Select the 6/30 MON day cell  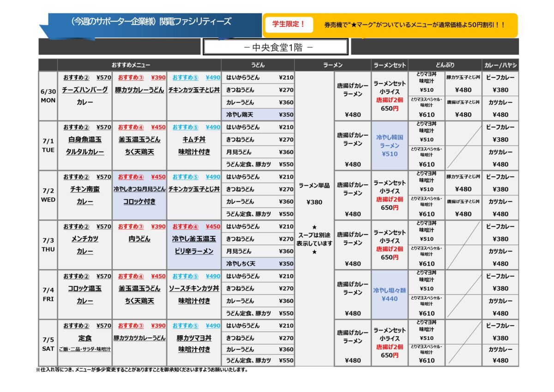(48, 96)
